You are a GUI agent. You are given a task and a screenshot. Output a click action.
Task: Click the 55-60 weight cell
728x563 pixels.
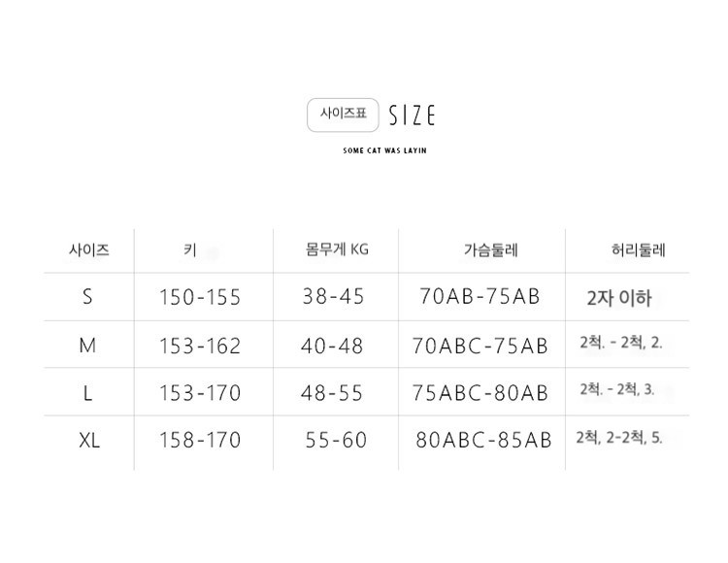tap(336, 440)
